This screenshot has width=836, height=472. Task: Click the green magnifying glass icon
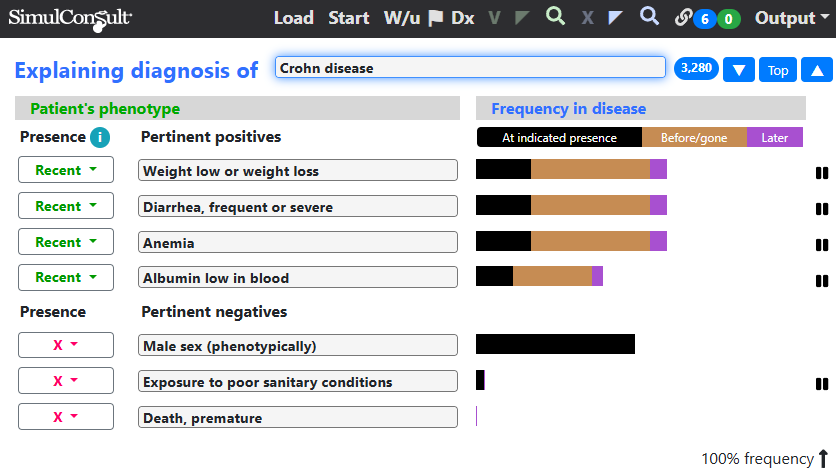click(x=555, y=17)
